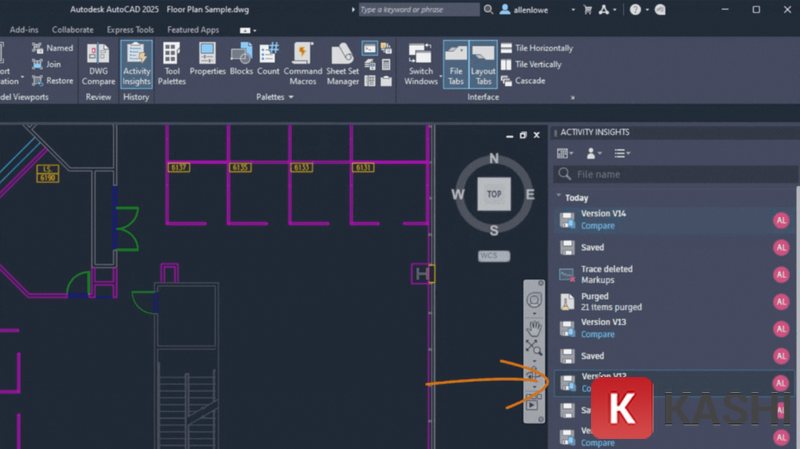The image size is (800, 449).
Task: Collapse the Today activity group
Action: 558,198
